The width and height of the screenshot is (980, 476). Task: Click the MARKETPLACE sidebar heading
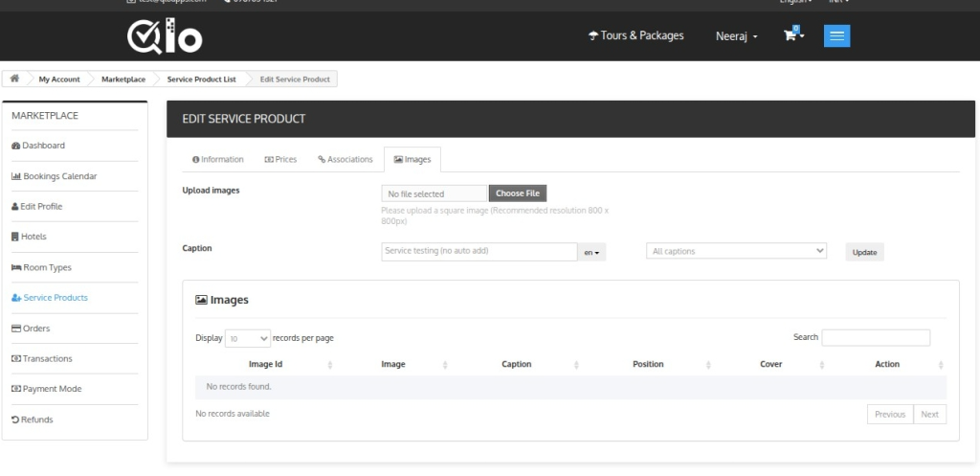click(45, 116)
